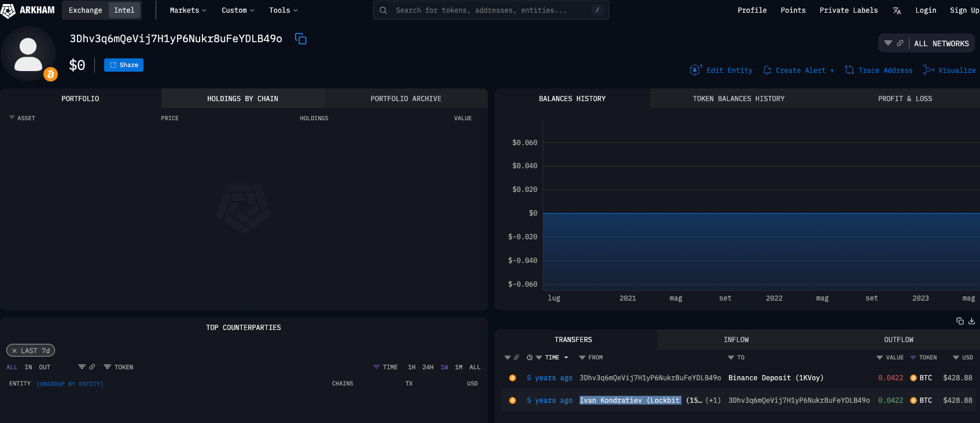The image size is (980, 423).
Task: Remove the LAST 7d filter chip
Action: 14,351
